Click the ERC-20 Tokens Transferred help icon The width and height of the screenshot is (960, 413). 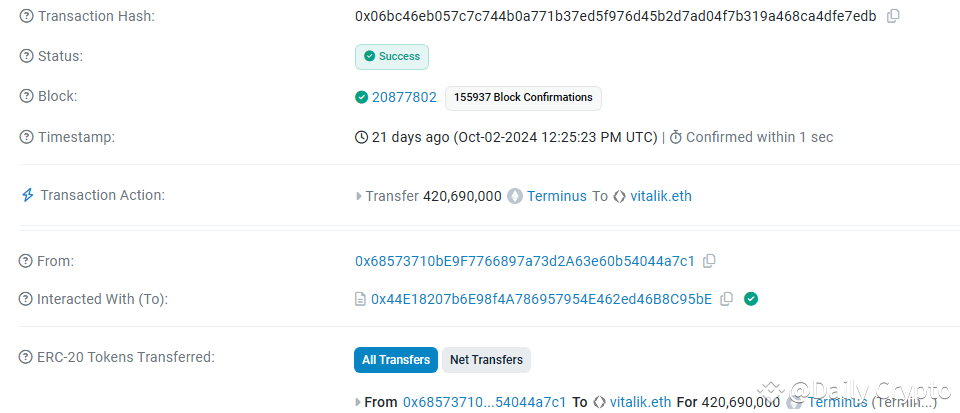(x=28, y=357)
